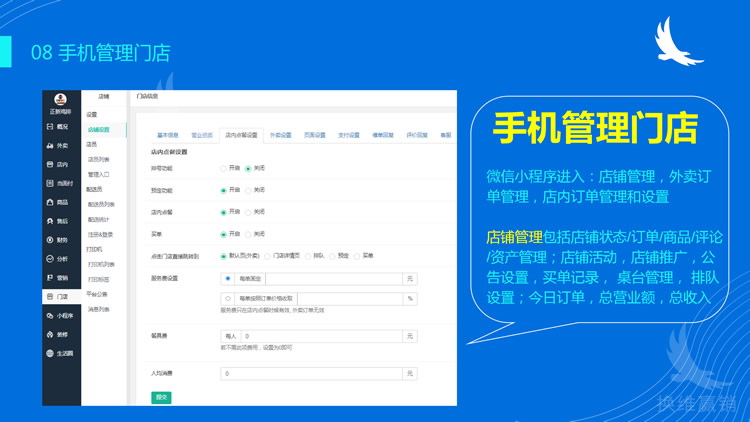
Task: Open 配送员列表 in the submenu
Action: [101, 204]
